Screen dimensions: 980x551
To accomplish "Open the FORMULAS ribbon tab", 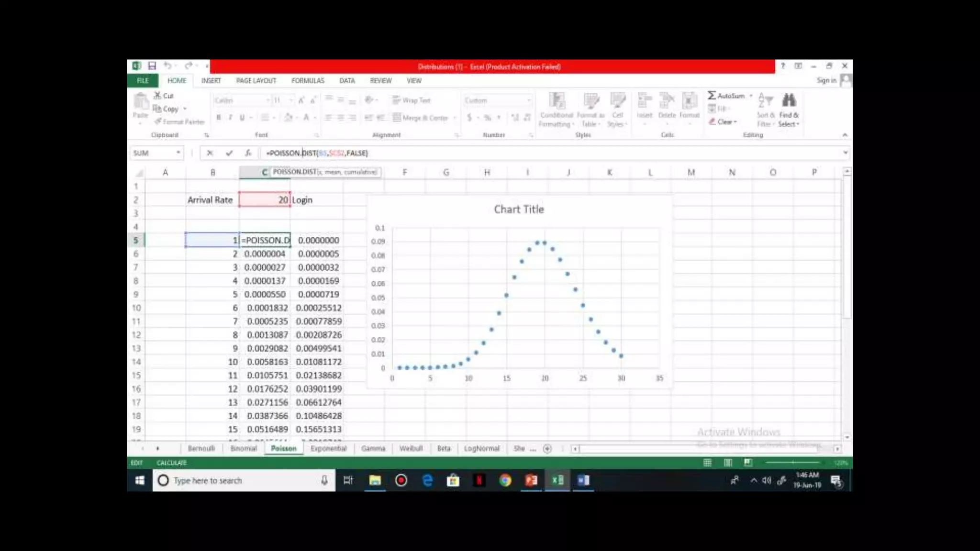I will click(x=308, y=81).
